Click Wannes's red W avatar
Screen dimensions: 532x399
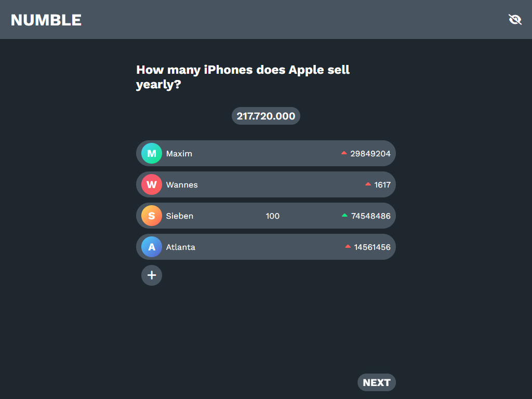(x=152, y=185)
